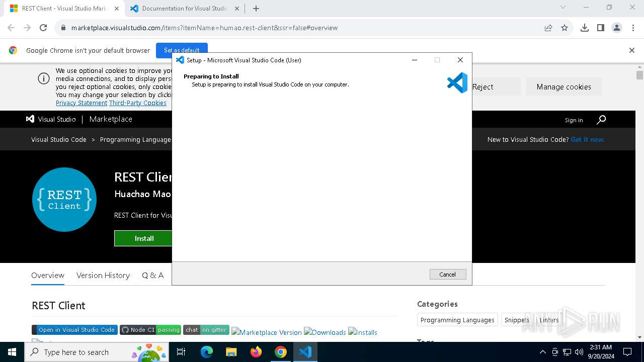Open the Version History tab
The image size is (644, 362).
pyautogui.click(x=103, y=275)
